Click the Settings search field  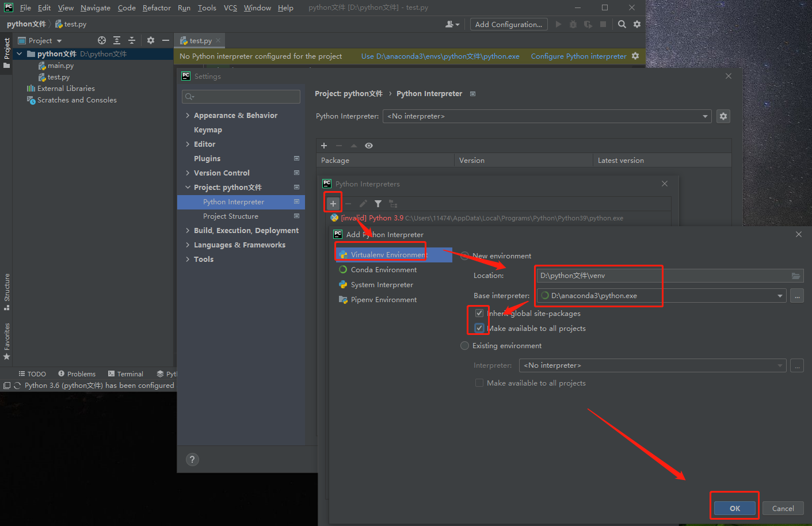coord(241,97)
